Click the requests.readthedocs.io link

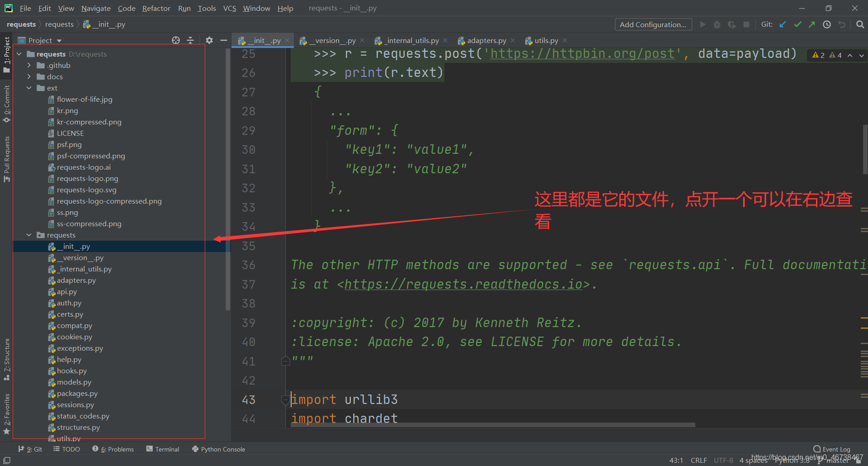(463, 284)
